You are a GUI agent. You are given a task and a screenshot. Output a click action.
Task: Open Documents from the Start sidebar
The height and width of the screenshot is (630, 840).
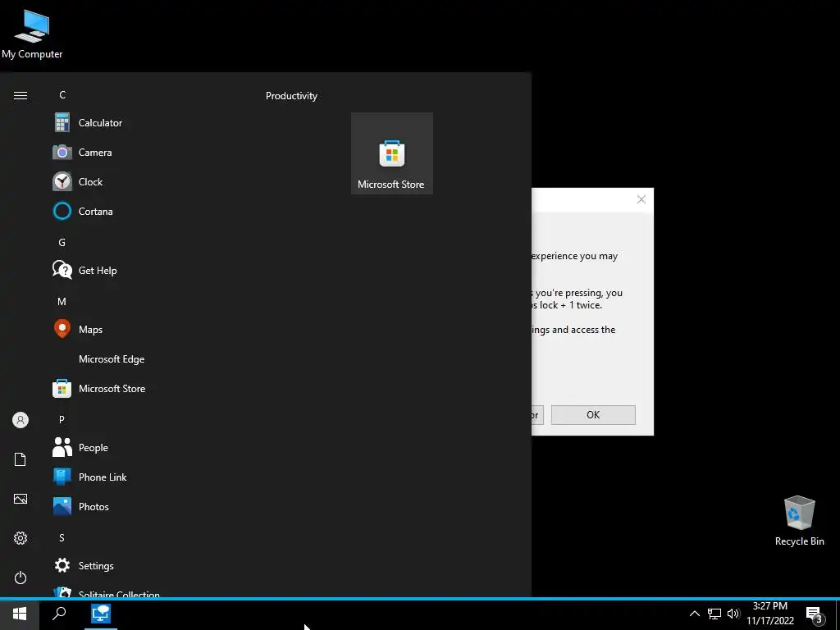(x=21, y=459)
